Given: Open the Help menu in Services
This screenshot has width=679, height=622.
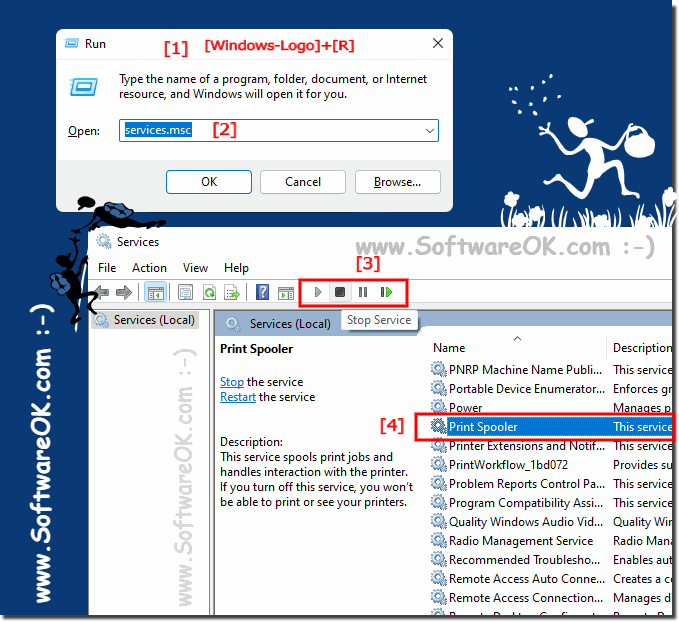Looking at the screenshot, I should coord(236,268).
